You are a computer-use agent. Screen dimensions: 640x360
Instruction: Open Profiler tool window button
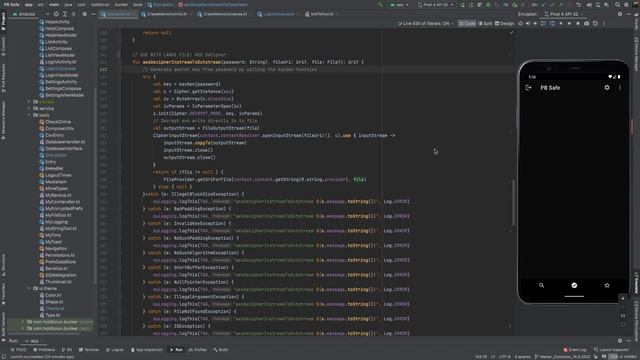[x=198, y=350]
